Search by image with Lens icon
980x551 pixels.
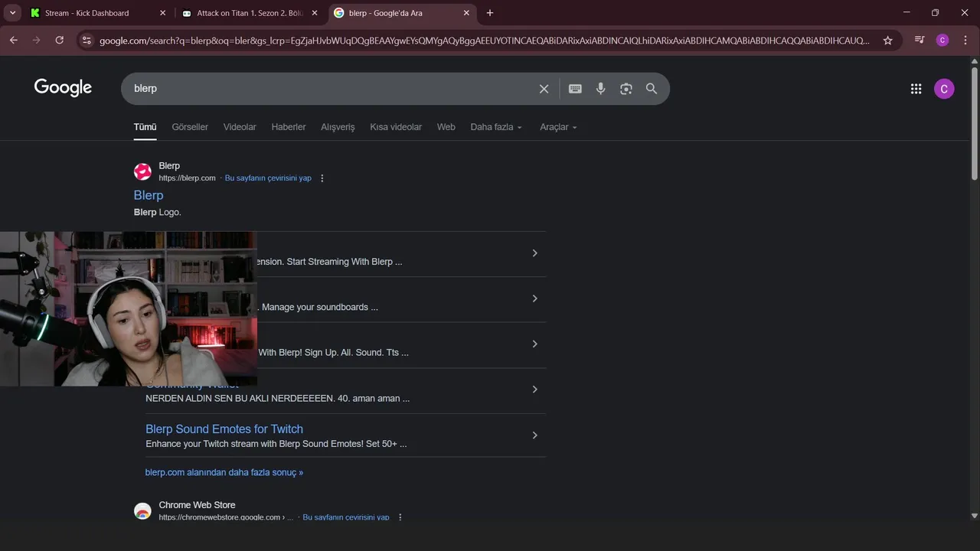(626, 89)
